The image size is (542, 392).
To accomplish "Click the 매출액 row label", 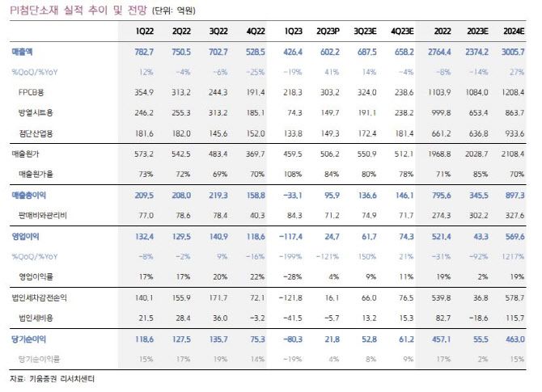I will point(24,51).
